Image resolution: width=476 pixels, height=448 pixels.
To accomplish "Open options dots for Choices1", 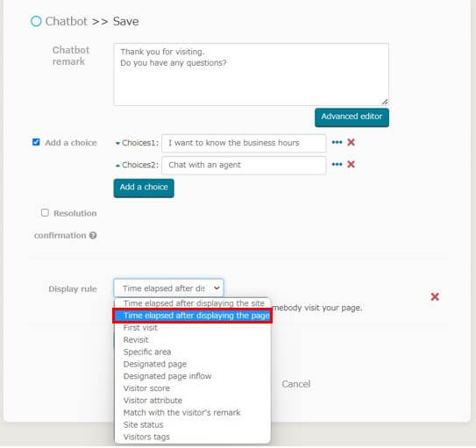I will point(337,142).
